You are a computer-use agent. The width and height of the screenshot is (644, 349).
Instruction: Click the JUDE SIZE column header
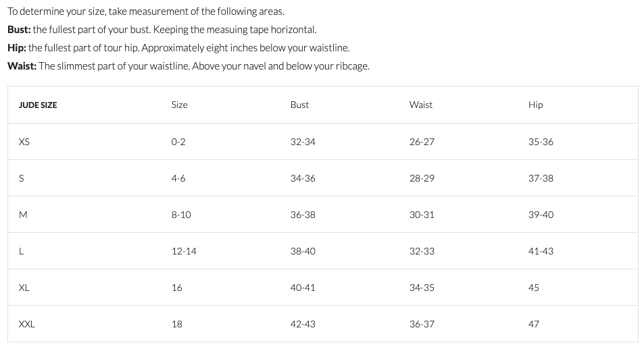38,105
